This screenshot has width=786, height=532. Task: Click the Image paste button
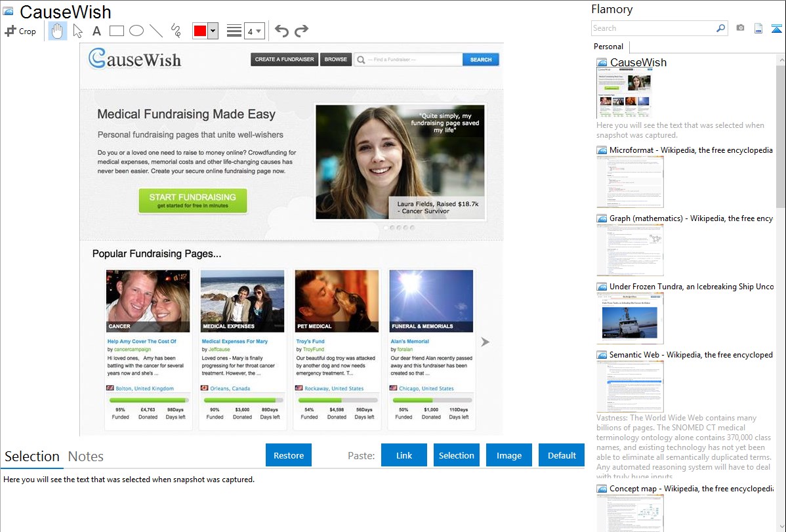508,455
